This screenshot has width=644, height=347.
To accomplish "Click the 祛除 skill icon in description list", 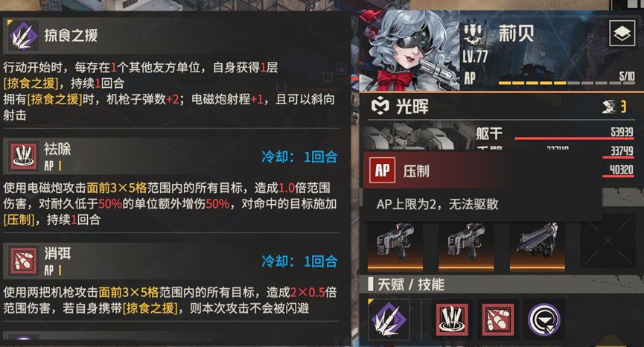I will 23,156.
